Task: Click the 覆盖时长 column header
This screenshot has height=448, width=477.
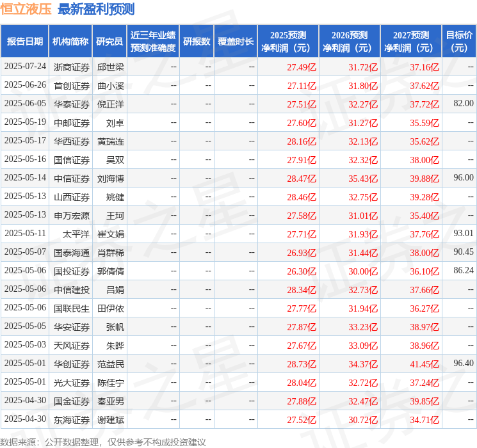Action: [236, 42]
